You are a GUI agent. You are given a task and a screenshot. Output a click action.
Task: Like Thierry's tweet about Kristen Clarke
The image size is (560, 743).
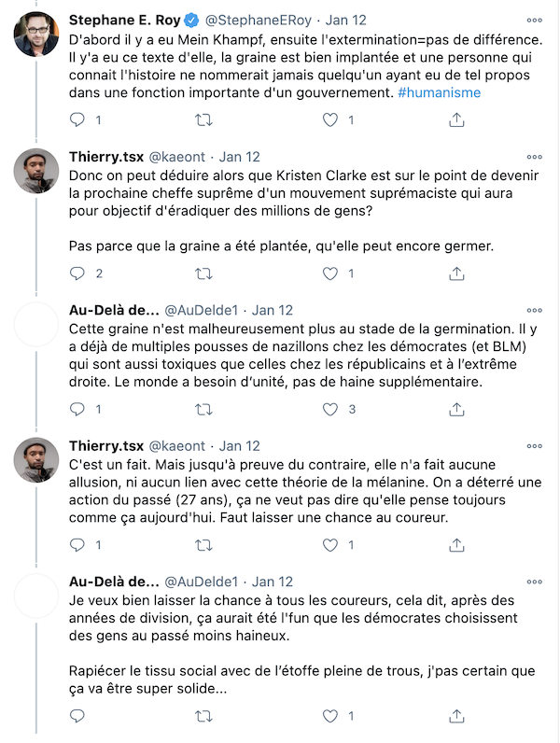click(x=330, y=273)
